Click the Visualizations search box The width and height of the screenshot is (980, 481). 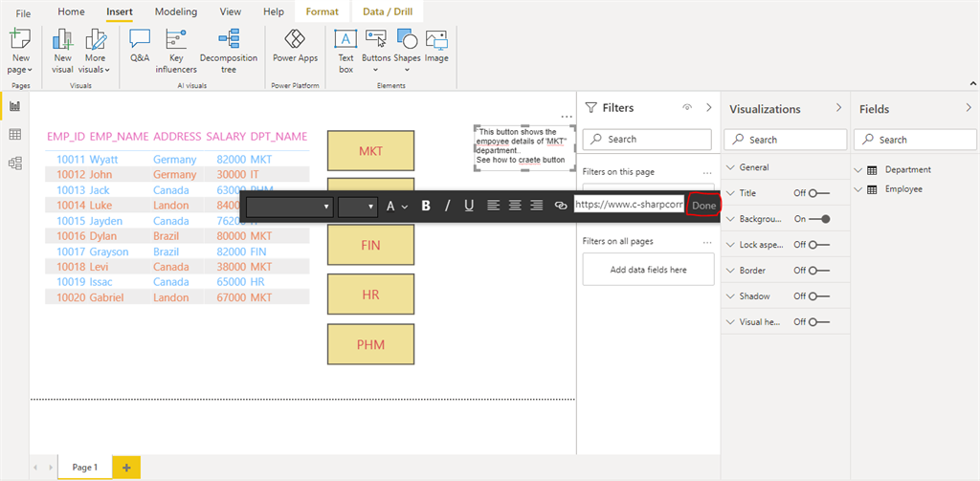click(x=785, y=140)
